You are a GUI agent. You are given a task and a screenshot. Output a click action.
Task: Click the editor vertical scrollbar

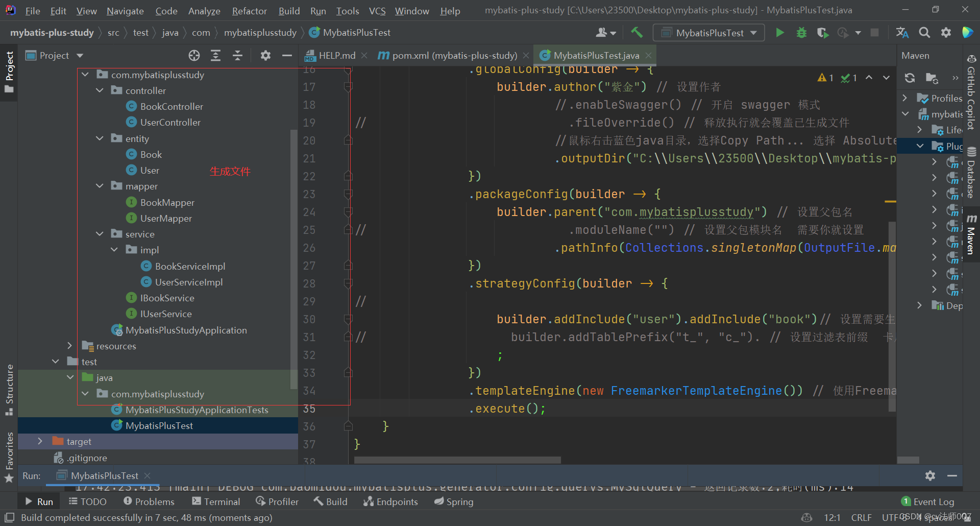coord(892,316)
